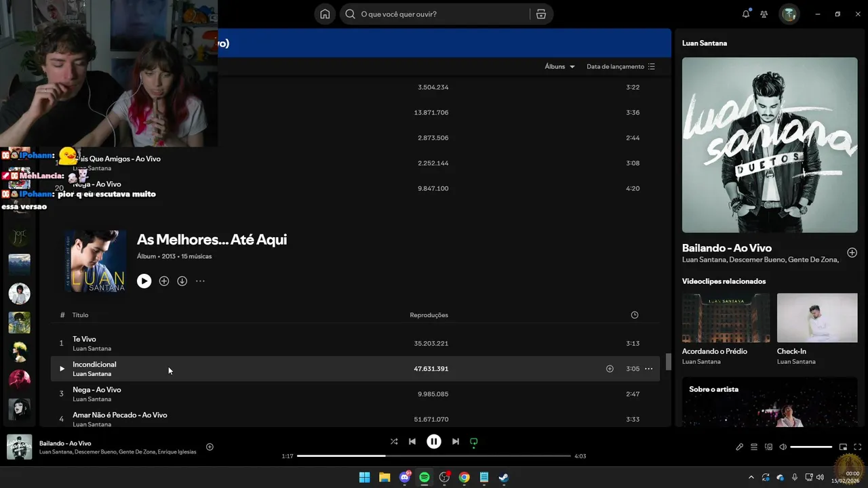This screenshot has height=488, width=868.
Task: Toggle shuffle in the player bar
Action: pyautogui.click(x=394, y=441)
